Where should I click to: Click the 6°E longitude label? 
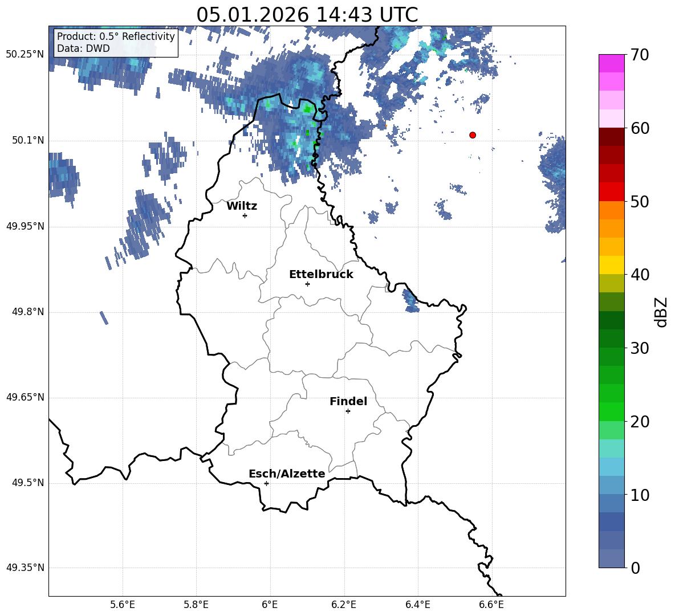(270, 605)
